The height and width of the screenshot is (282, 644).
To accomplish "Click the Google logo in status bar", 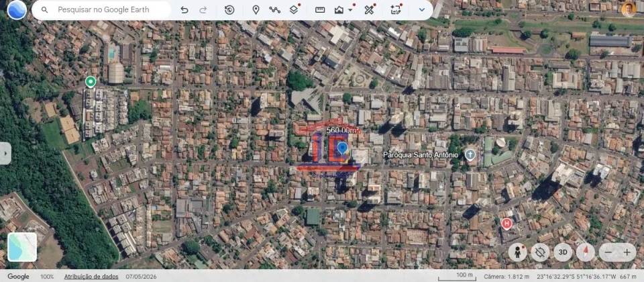I will [18, 277].
